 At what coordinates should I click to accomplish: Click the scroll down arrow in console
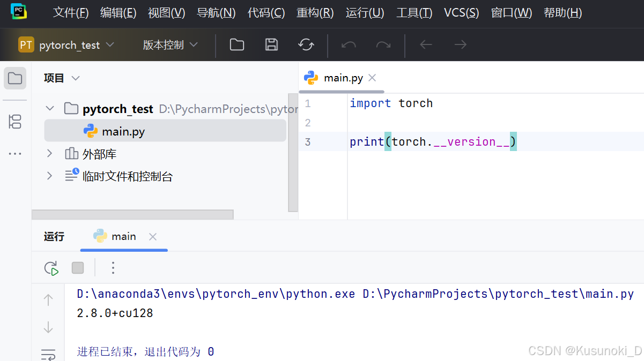coord(48,327)
